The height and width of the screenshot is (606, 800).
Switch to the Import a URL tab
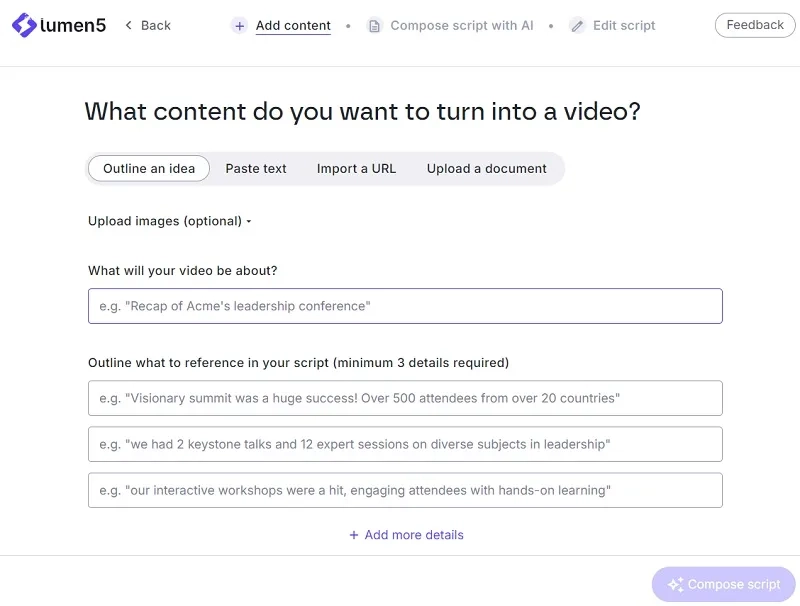click(x=356, y=168)
